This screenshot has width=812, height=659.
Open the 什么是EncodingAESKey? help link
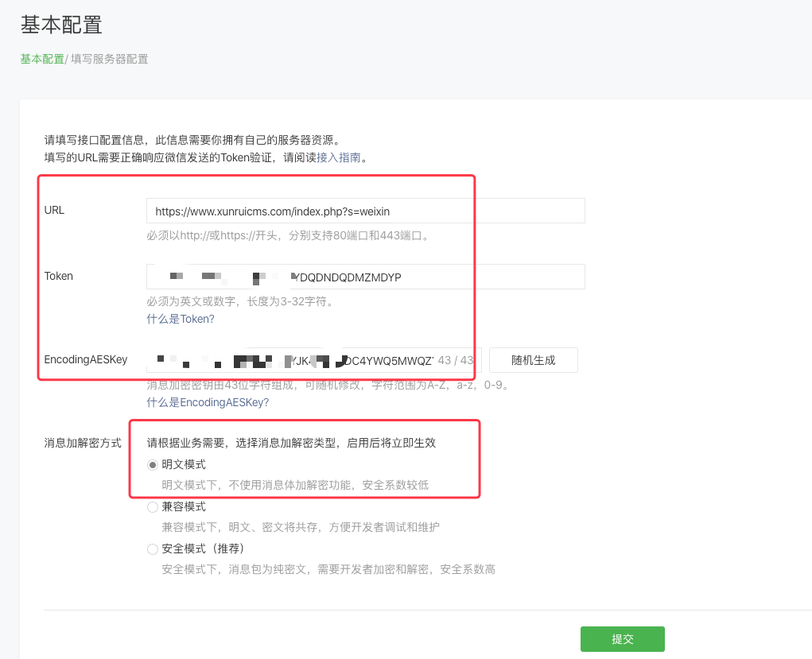[208, 402]
